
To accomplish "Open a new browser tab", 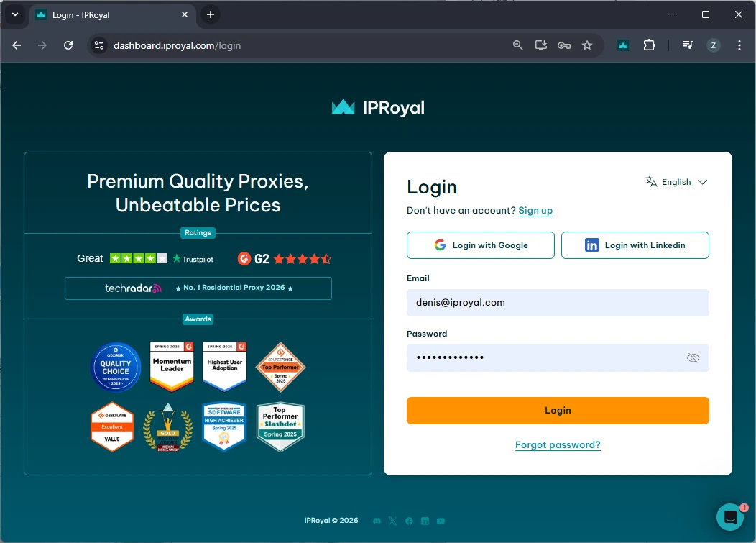I will [210, 14].
